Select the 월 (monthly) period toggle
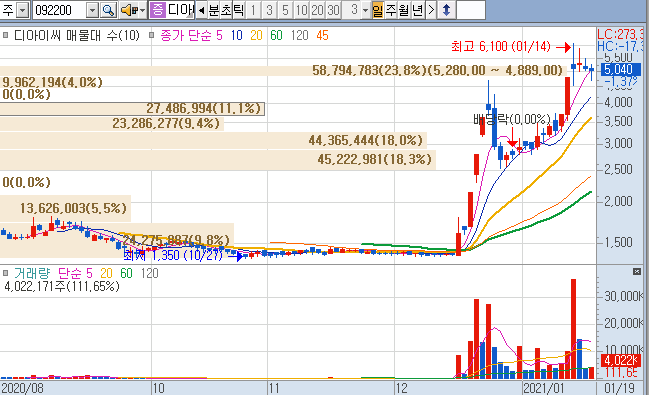Image resolution: width=649 pixels, height=395 pixels. (x=404, y=10)
